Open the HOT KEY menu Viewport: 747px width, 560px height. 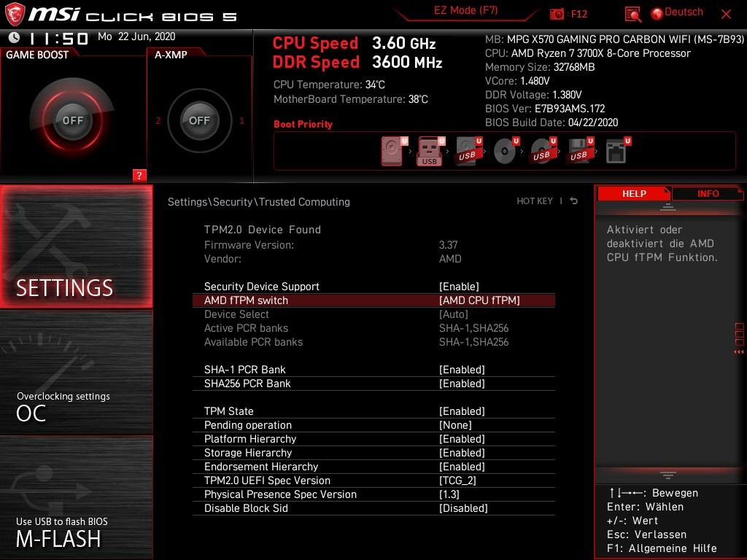pyautogui.click(x=535, y=201)
